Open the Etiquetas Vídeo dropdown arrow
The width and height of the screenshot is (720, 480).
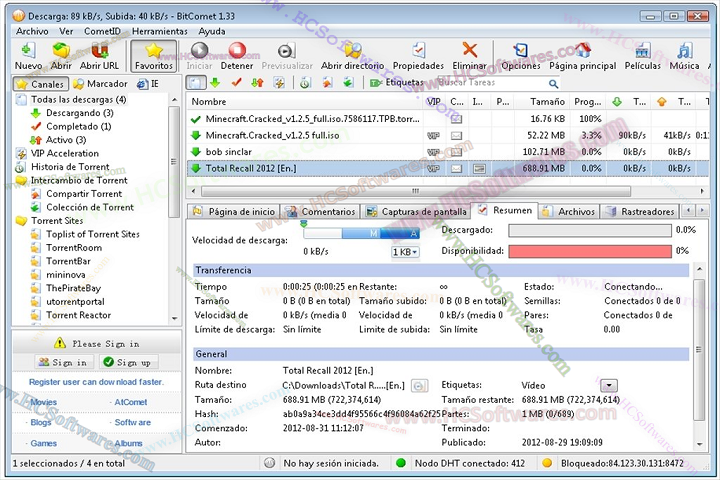tap(609, 385)
